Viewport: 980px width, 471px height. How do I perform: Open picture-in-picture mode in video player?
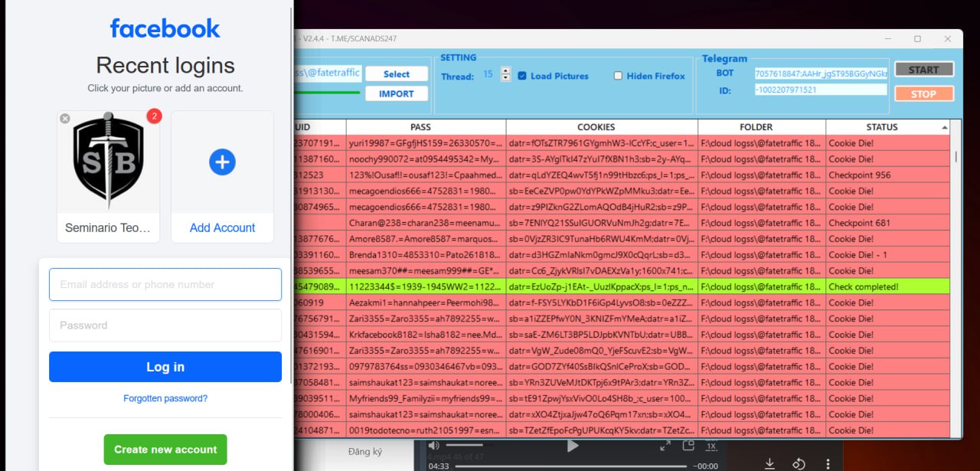(688, 446)
